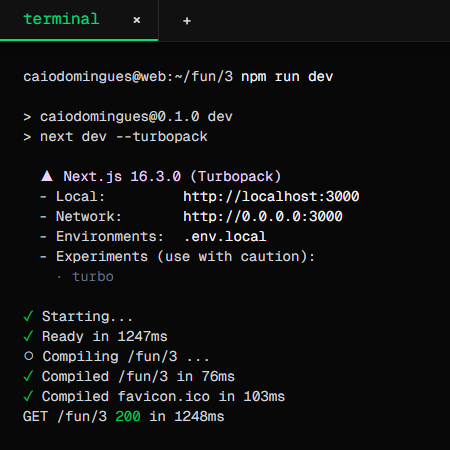Click 'Compiled favicon.ico in 103ms' text

[x=163, y=396]
